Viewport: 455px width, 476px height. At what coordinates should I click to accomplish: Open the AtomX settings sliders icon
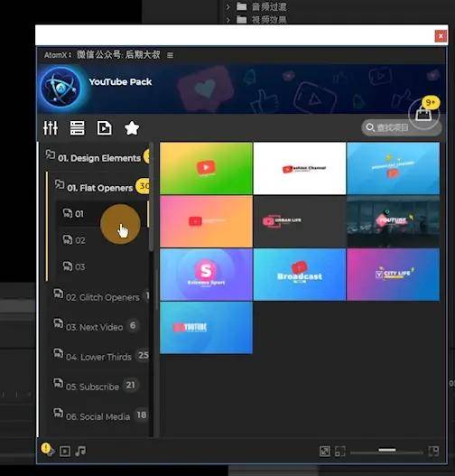click(51, 128)
